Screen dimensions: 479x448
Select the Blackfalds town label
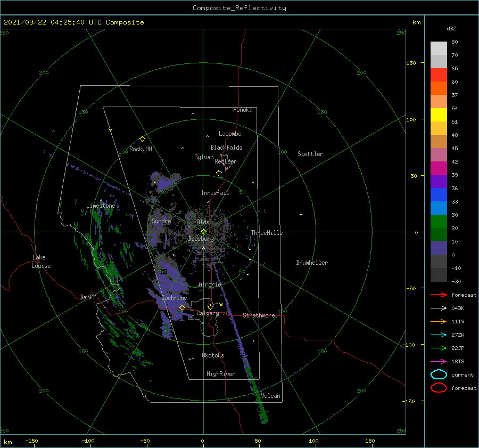click(x=226, y=148)
